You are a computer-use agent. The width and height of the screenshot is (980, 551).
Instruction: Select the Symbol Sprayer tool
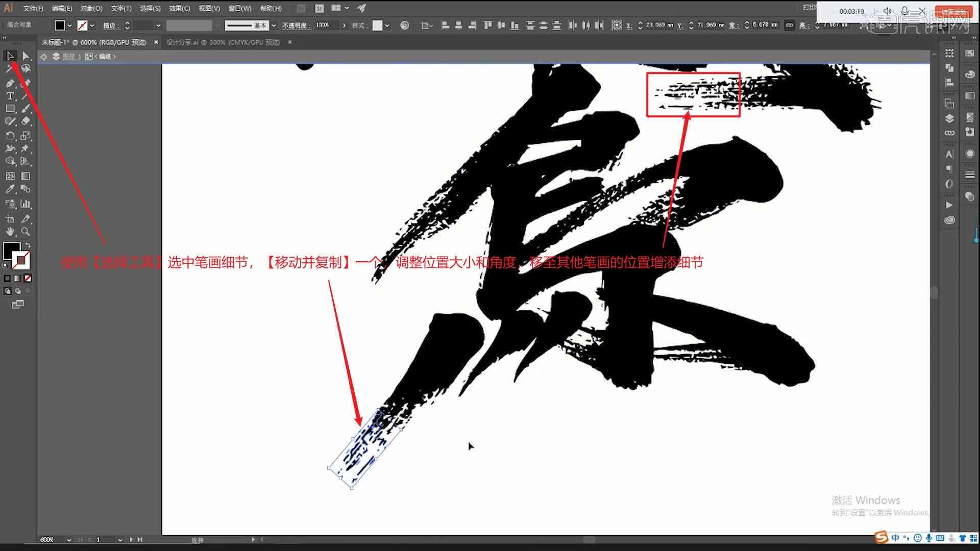click(10, 204)
